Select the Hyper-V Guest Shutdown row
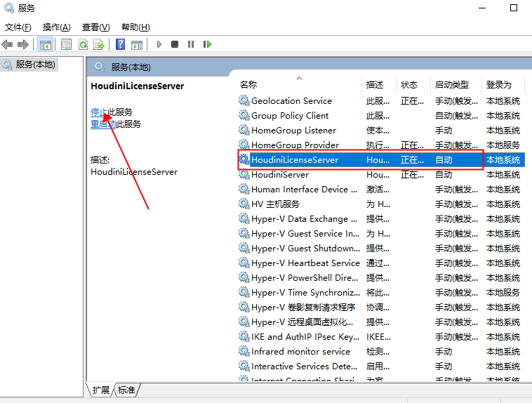The height and width of the screenshot is (403, 532). coord(381,249)
